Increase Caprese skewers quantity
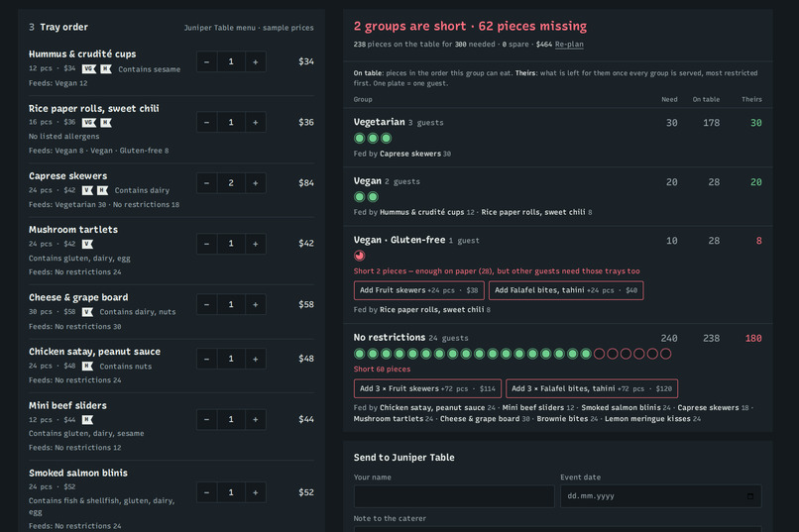This screenshot has width=799, height=532. pyautogui.click(x=256, y=182)
